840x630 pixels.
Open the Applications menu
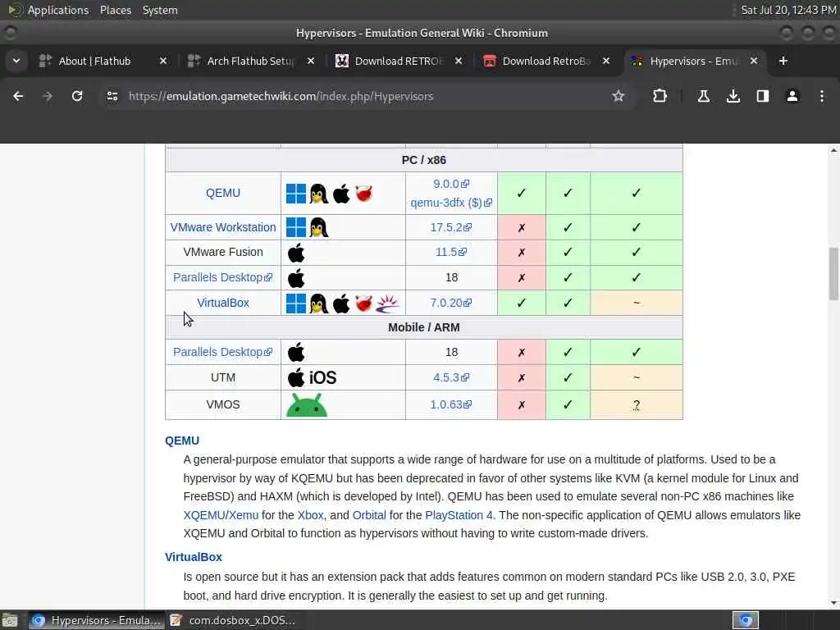click(58, 10)
